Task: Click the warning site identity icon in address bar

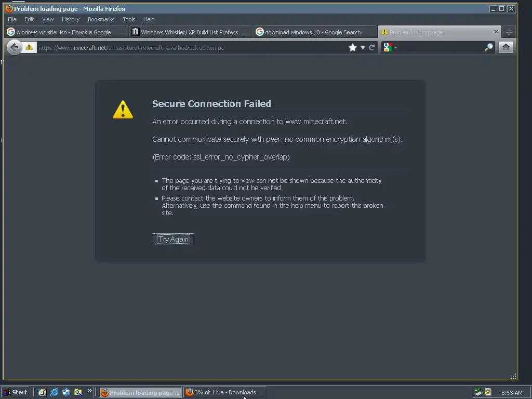Action: coord(29,47)
